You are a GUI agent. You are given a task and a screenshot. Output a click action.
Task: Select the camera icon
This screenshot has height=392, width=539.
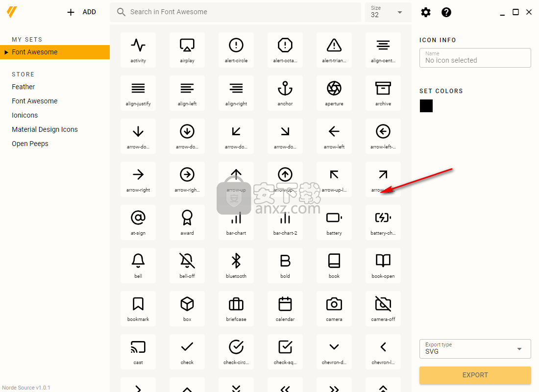click(334, 308)
